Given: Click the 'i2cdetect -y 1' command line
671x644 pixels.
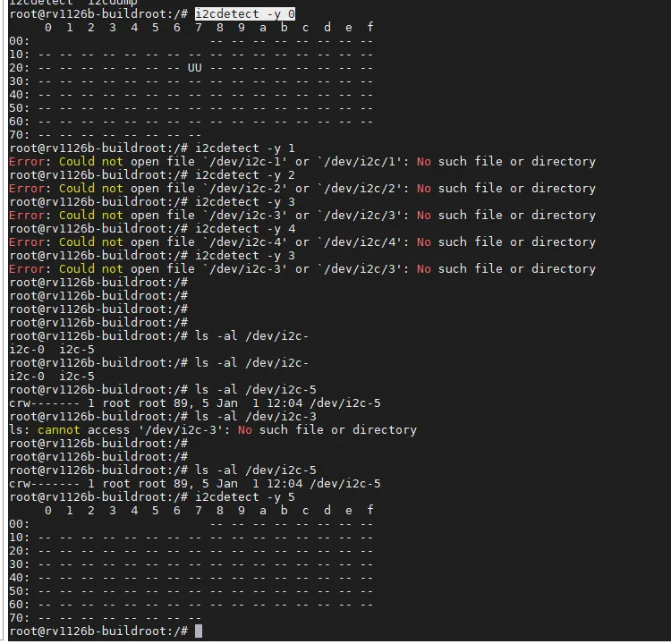Looking at the screenshot, I should point(152,148).
